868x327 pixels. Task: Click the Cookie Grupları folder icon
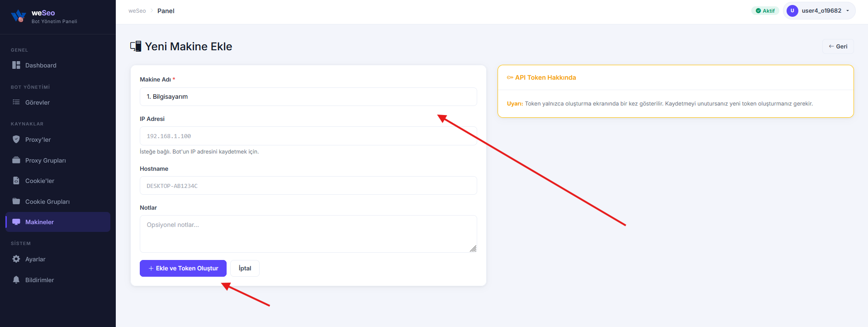point(16,202)
